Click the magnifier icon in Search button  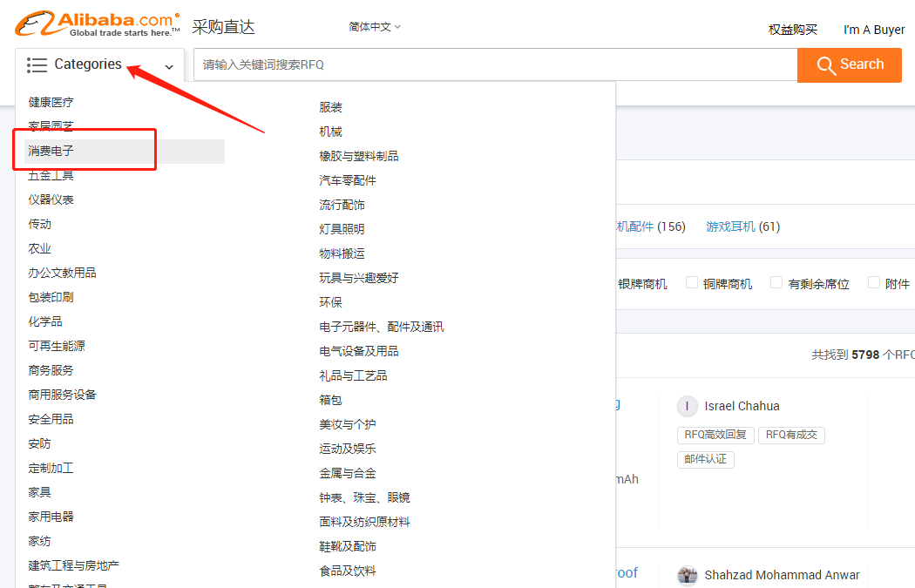[x=826, y=65]
